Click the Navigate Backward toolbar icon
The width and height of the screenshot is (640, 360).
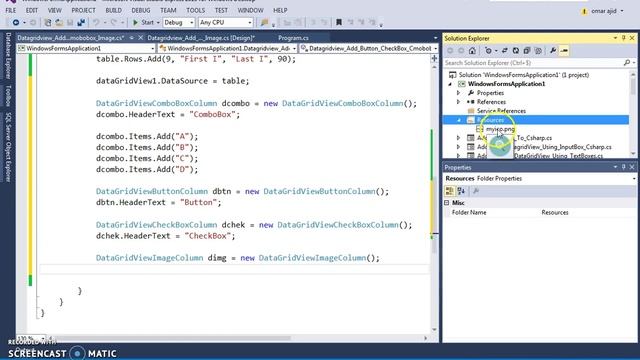(16, 22)
